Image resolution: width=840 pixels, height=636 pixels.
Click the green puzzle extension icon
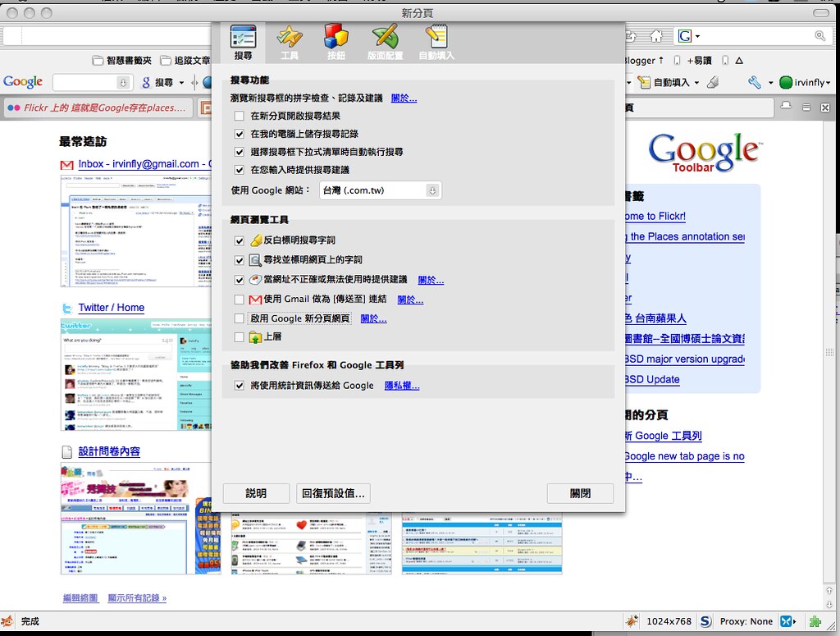point(815,621)
